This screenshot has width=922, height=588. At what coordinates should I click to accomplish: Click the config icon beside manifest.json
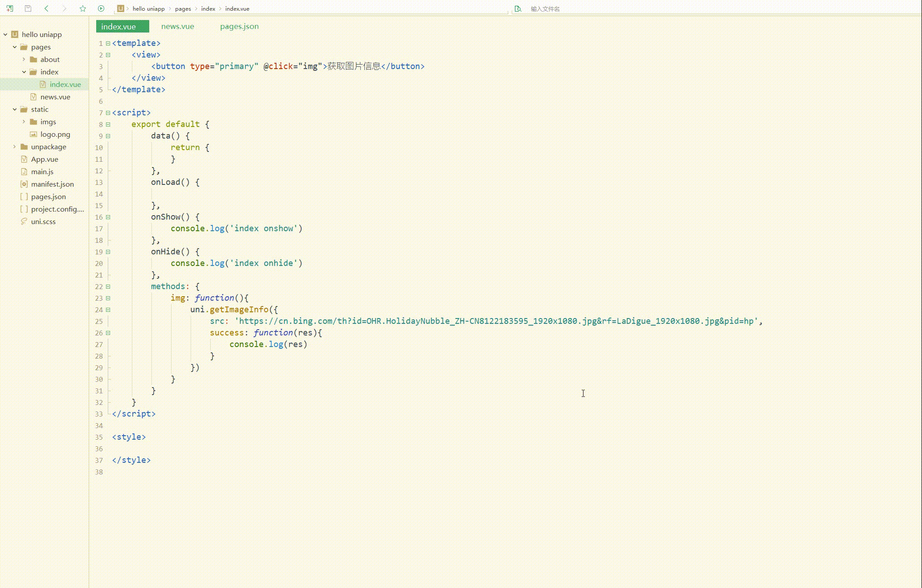[24, 184]
